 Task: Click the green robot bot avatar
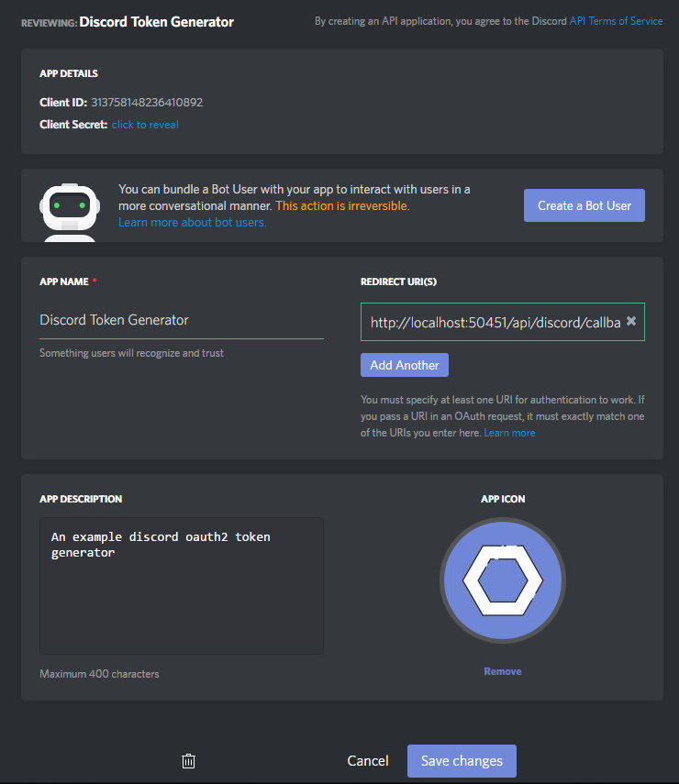[x=69, y=205]
